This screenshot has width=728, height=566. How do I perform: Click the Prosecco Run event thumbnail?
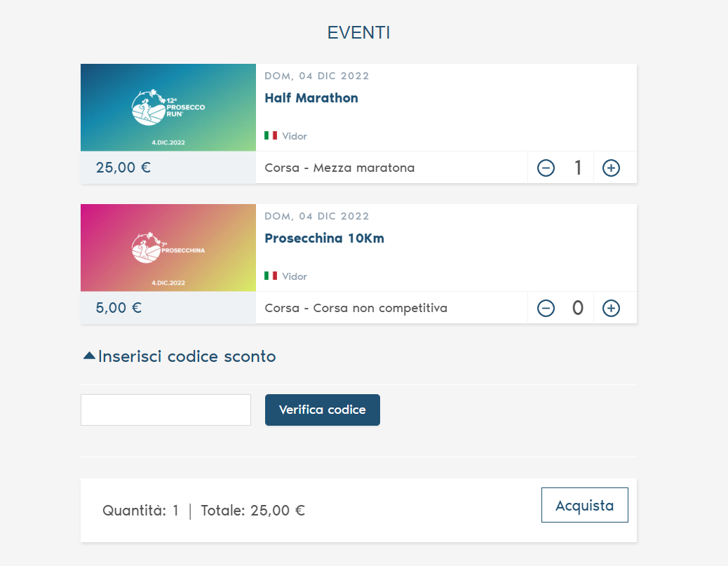(168, 107)
